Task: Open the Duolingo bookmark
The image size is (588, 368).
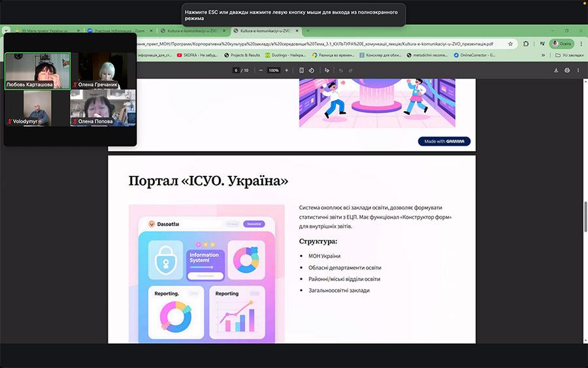Action: point(285,55)
